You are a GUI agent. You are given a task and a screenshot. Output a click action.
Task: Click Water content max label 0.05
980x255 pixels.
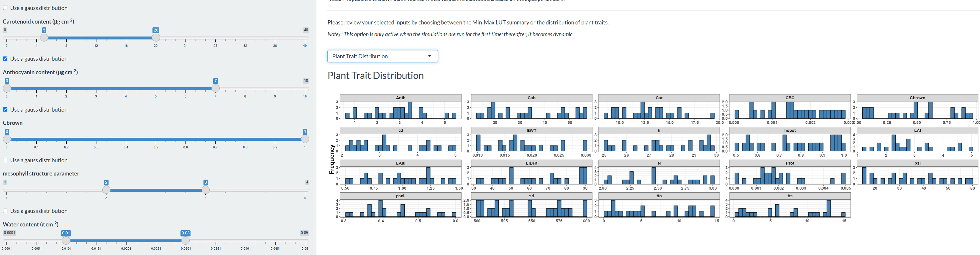pos(304,233)
